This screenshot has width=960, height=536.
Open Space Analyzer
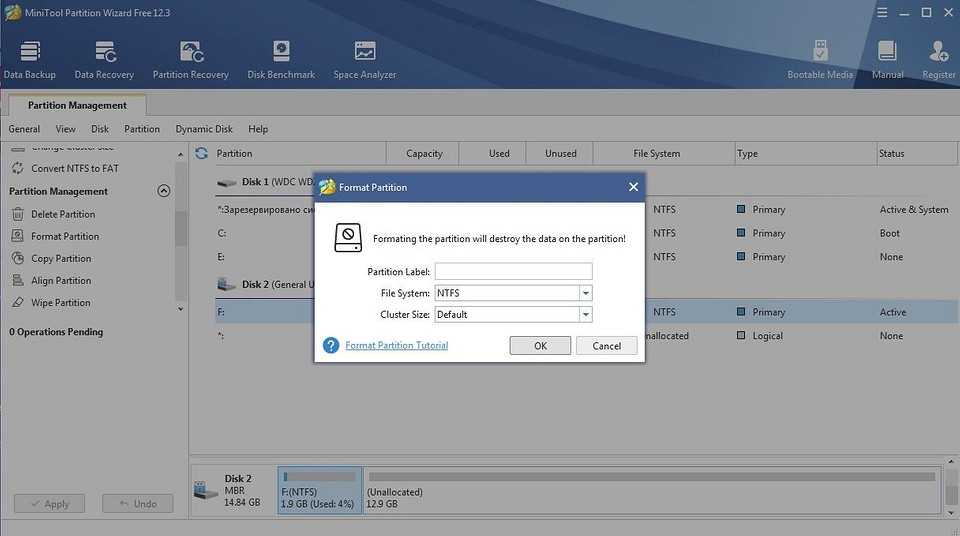(x=365, y=60)
